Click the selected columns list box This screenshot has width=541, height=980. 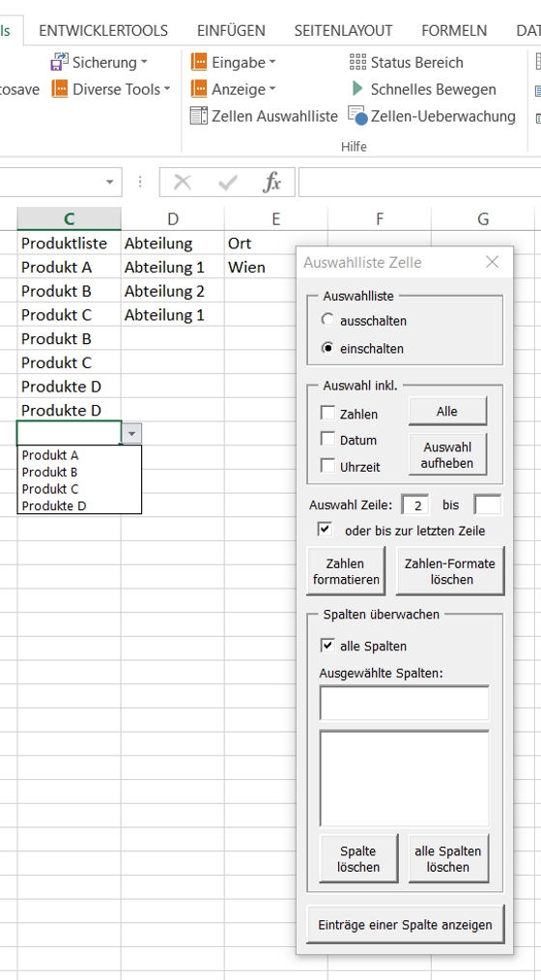point(404,779)
